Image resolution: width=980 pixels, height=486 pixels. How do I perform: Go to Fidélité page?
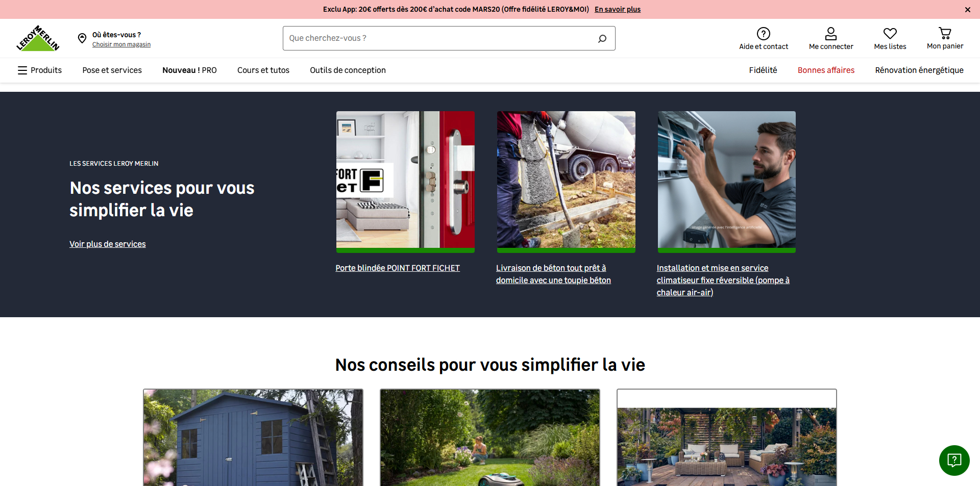(763, 70)
